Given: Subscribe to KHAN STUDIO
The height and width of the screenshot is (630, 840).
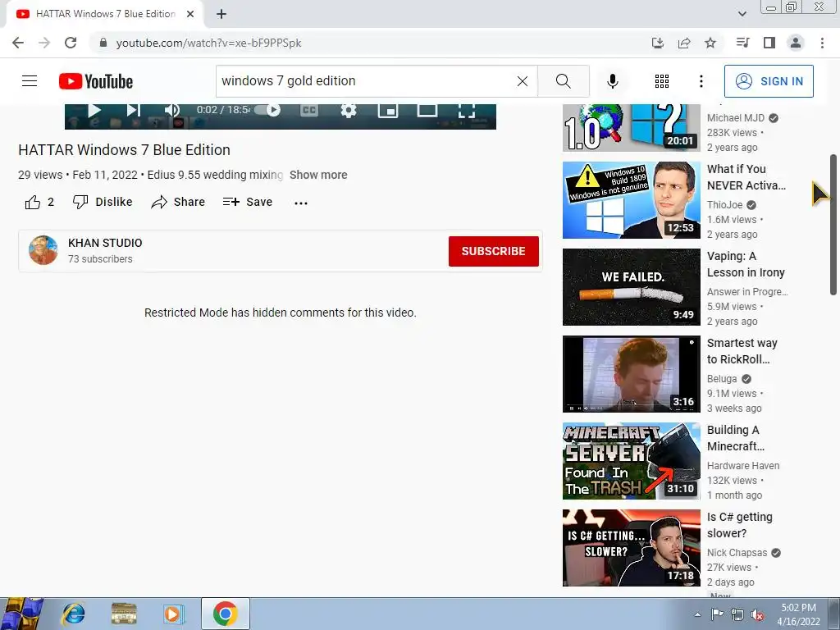Looking at the screenshot, I should 493,251.
